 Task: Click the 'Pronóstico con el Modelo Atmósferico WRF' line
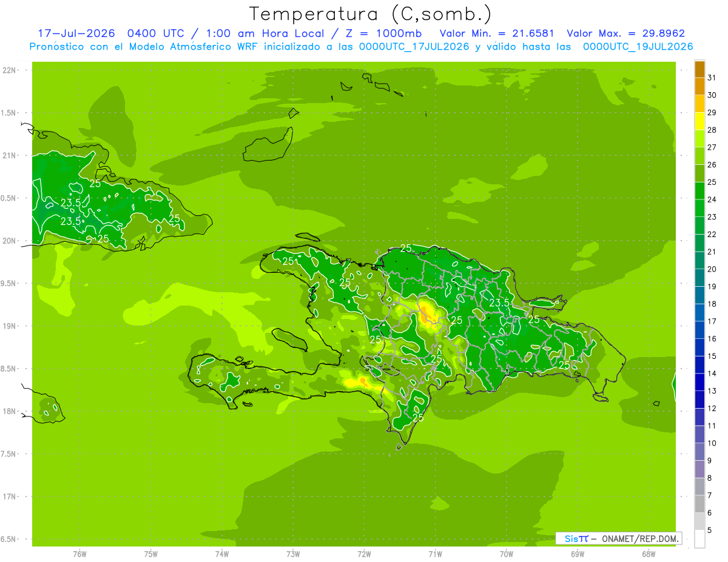pyautogui.click(x=145, y=47)
